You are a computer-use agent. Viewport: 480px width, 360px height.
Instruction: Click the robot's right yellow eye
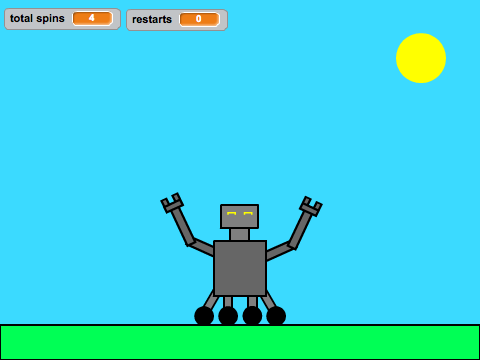(x=248, y=213)
